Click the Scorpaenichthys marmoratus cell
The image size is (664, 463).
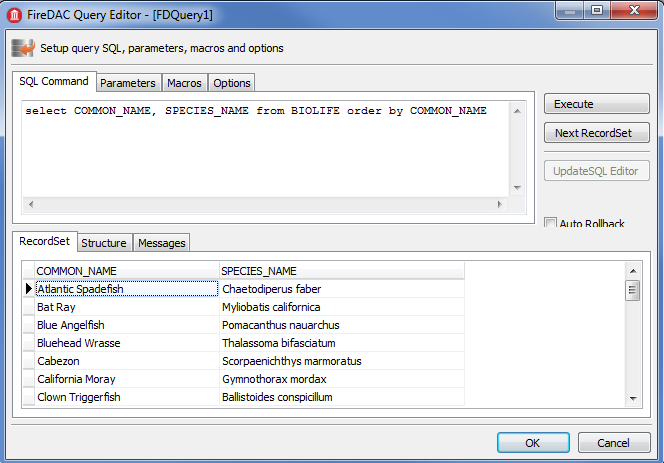coord(342,361)
